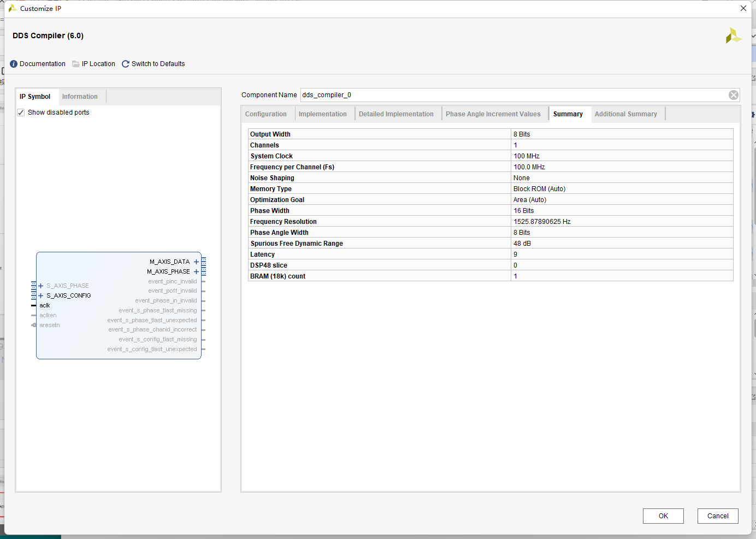Click the aresetn port label

pyautogui.click(x=50, y=325)
